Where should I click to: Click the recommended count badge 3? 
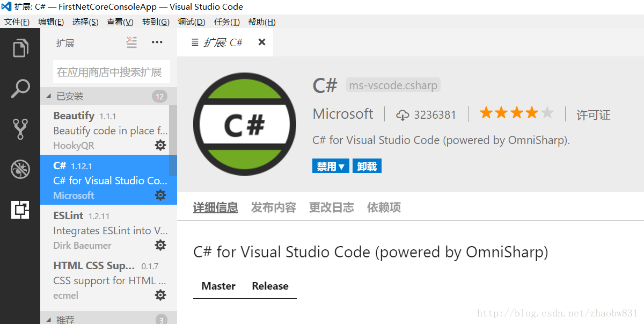tap(162, 320)
